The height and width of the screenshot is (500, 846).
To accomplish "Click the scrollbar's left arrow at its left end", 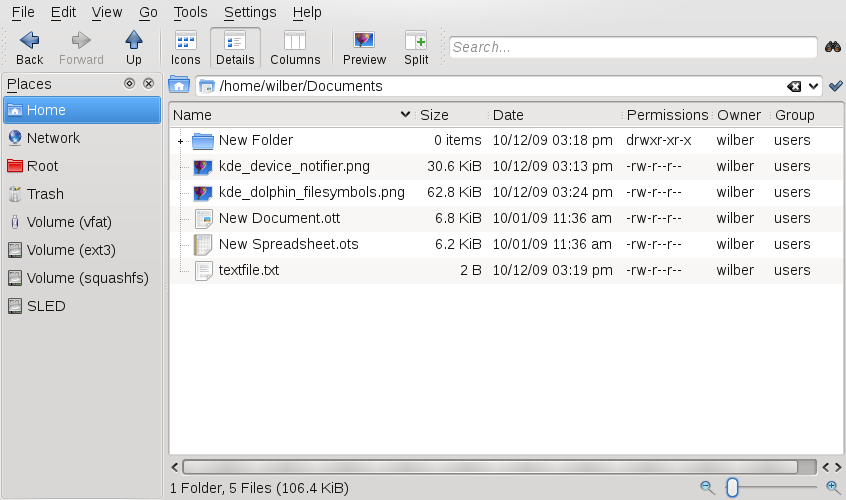I will coord(174,467).
